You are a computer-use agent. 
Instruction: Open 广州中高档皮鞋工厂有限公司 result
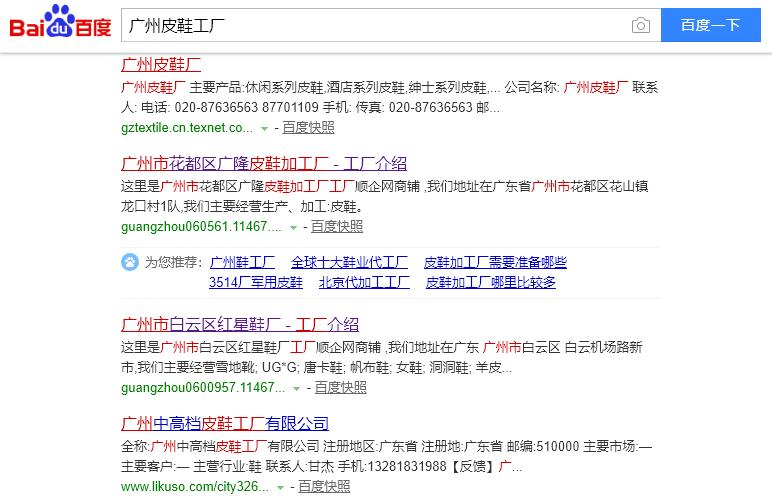pos(225,423)
